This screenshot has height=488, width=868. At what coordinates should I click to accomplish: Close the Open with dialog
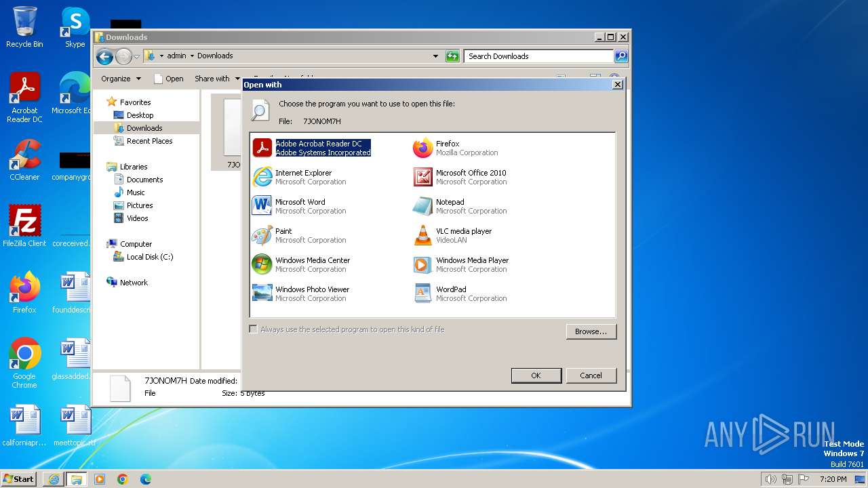pos(617,85)
